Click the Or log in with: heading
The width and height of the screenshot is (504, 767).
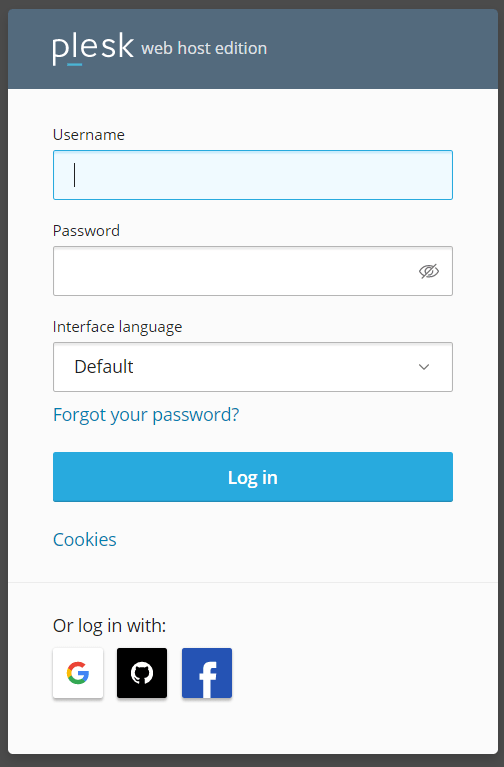point(110,626)
